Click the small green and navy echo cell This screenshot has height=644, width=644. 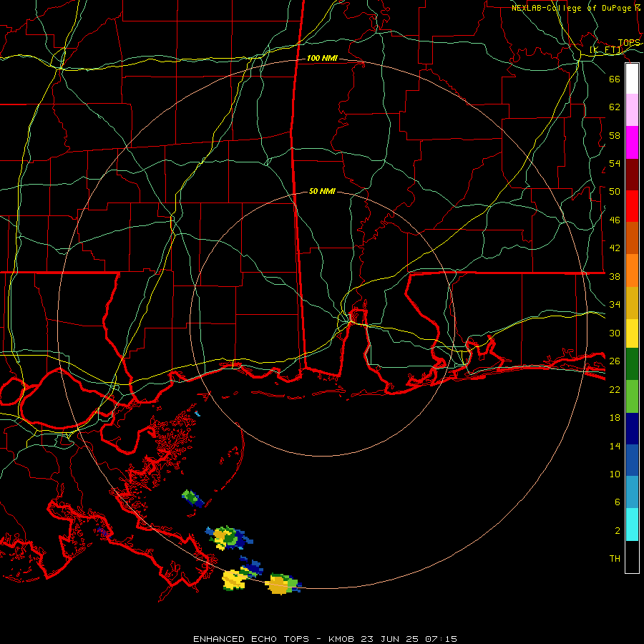tap(192, 498)
